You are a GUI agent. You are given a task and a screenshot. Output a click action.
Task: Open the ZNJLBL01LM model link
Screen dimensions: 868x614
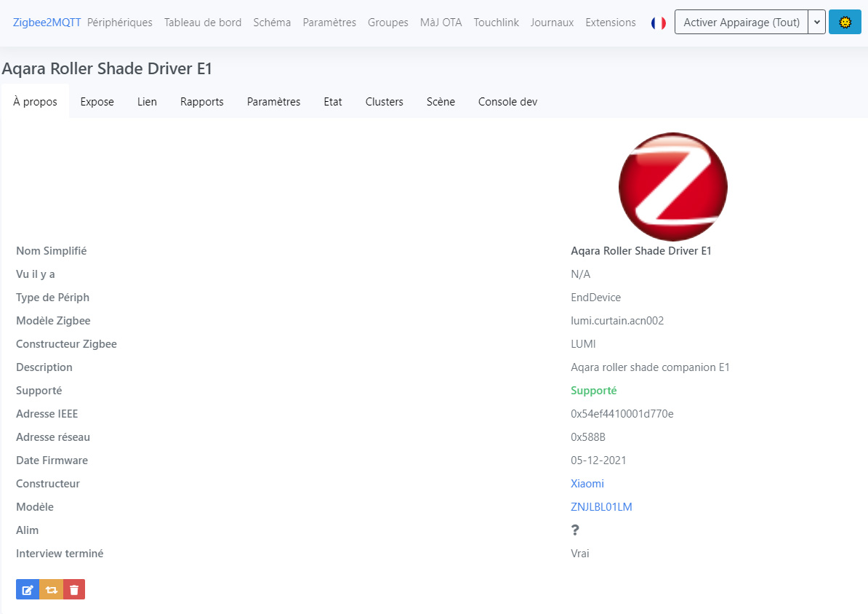[x=601, y=507]
